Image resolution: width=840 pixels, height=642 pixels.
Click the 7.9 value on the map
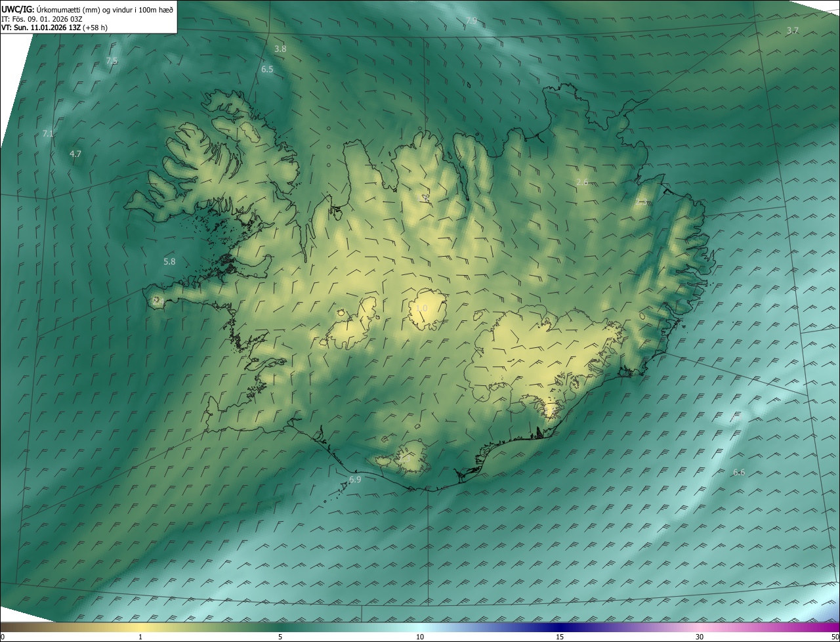pyautogui.click(x=471, y=21)
